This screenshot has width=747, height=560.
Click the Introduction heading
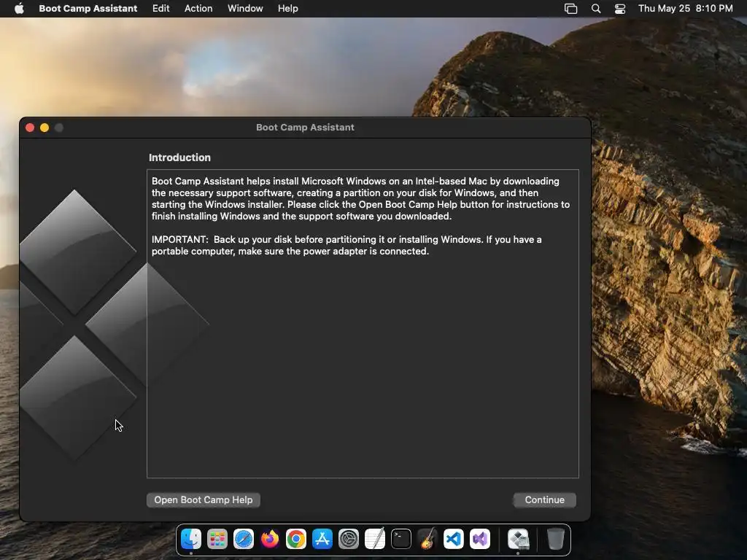click(x=179, y=157)
